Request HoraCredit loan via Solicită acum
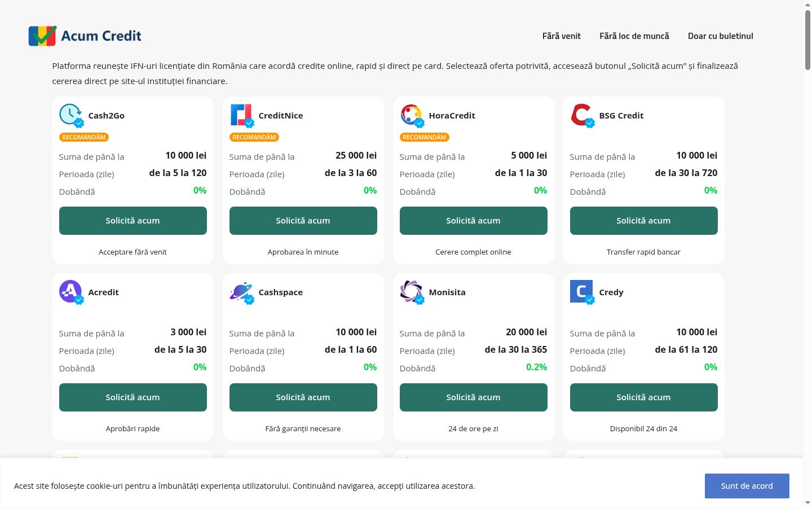Viewport: 812px width, 508px height. point(474,221)
